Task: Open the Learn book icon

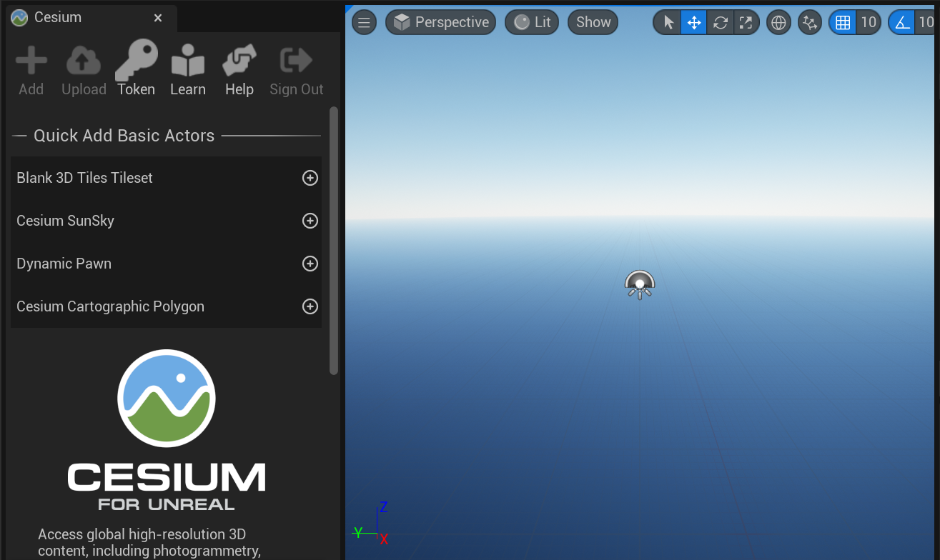Action: click(188, 61)
